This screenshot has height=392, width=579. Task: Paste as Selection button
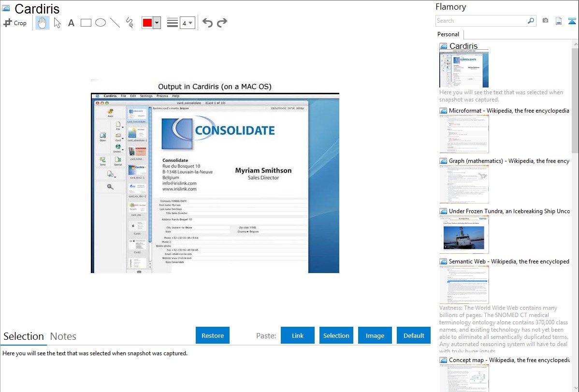[336, 335]
